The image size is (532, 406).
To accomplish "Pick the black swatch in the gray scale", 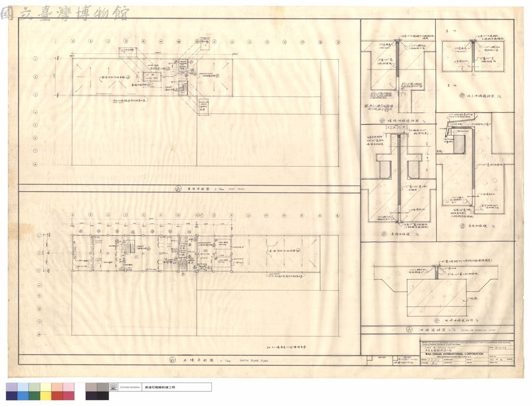I will click(103, 396).
